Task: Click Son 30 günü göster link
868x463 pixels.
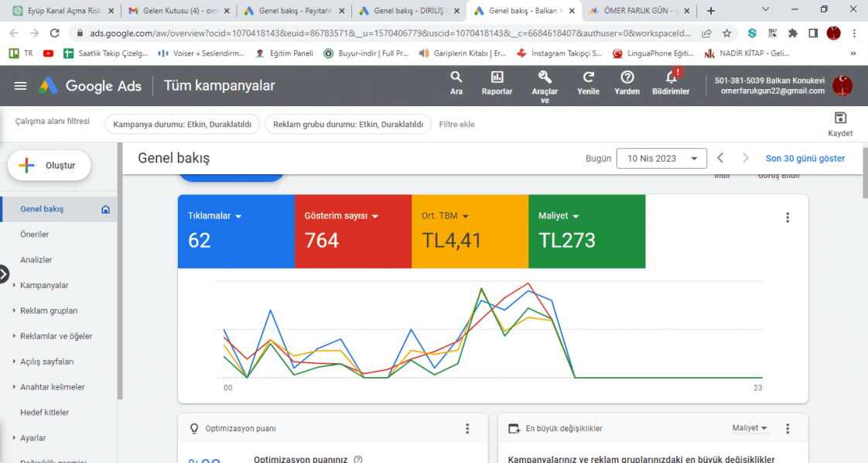Action: 805,159
